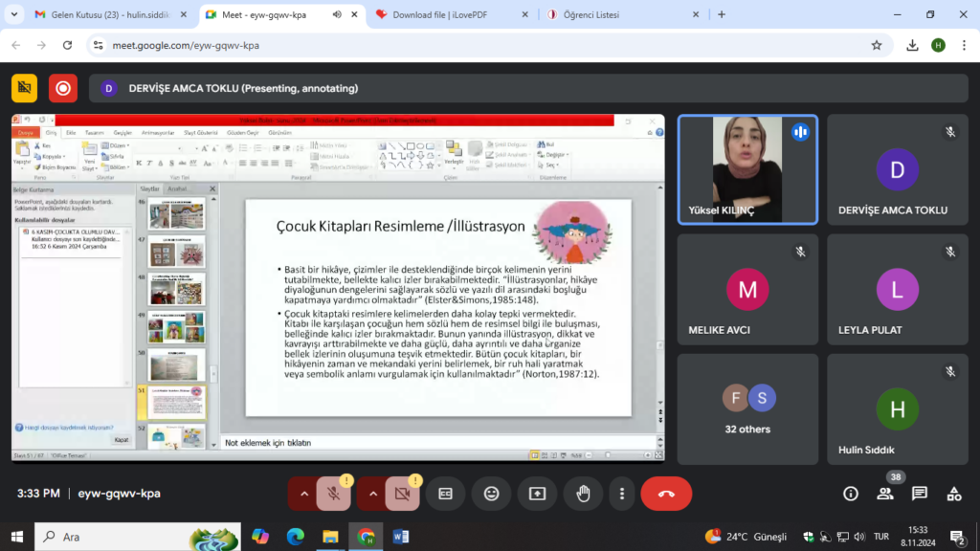Image resolution: width=980 pixels, height=551 pixels.
Task: Show the participants people panel
Action: pyautogui.click(x=885, y=494)
